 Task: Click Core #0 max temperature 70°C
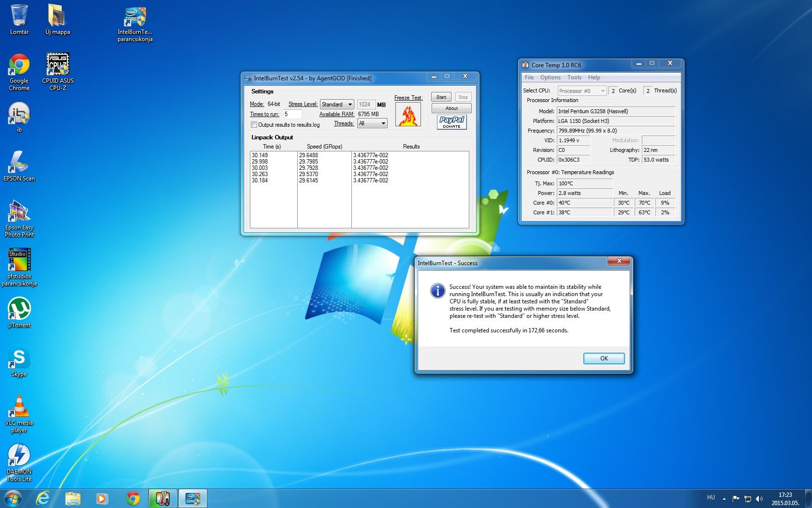(644, 203)
